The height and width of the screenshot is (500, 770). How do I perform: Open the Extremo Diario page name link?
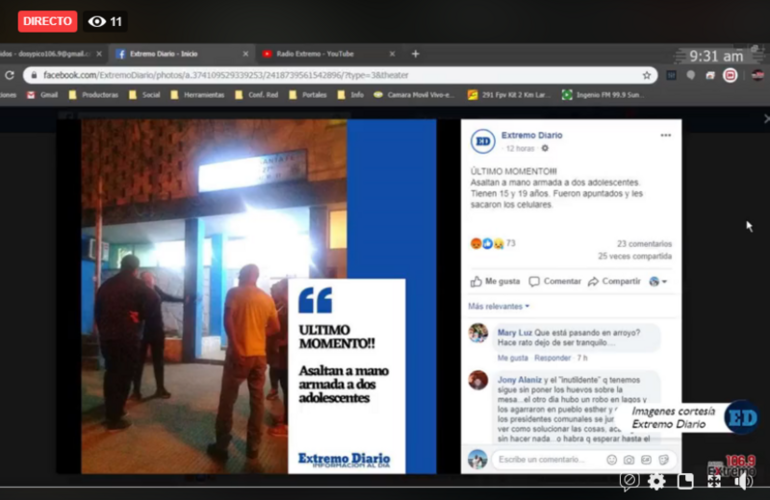(x=532, y=135)
